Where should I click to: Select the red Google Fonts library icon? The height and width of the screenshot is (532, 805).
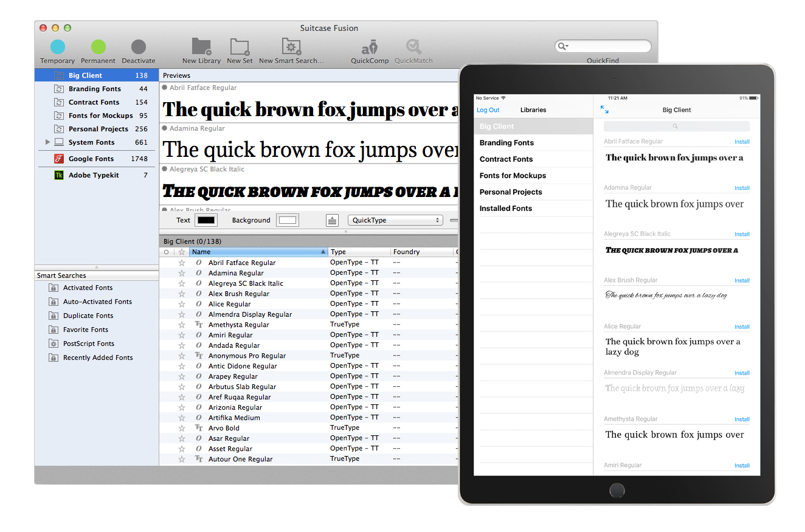59,159
